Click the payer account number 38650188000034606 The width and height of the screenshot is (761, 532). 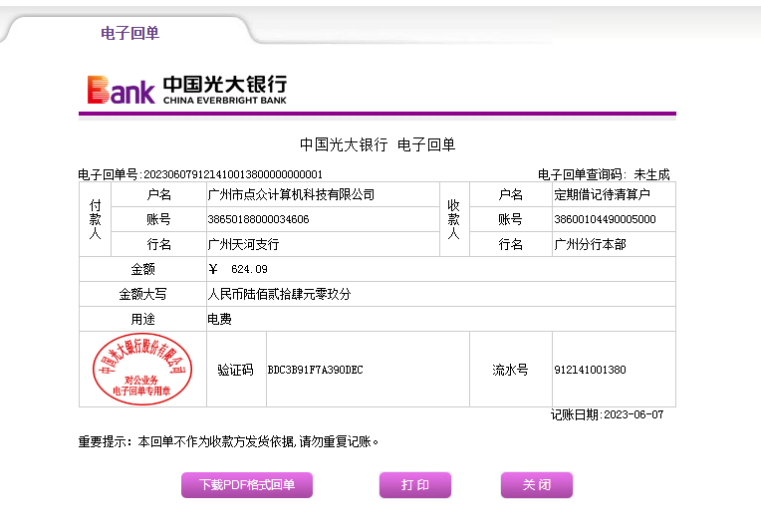258,219
